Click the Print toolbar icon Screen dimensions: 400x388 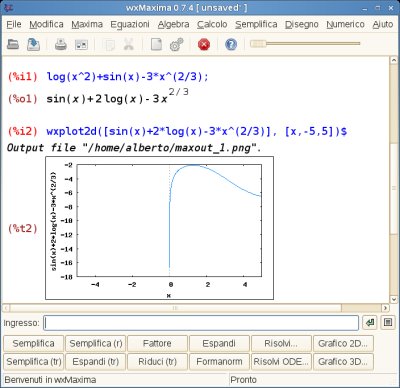pos(61,44)
